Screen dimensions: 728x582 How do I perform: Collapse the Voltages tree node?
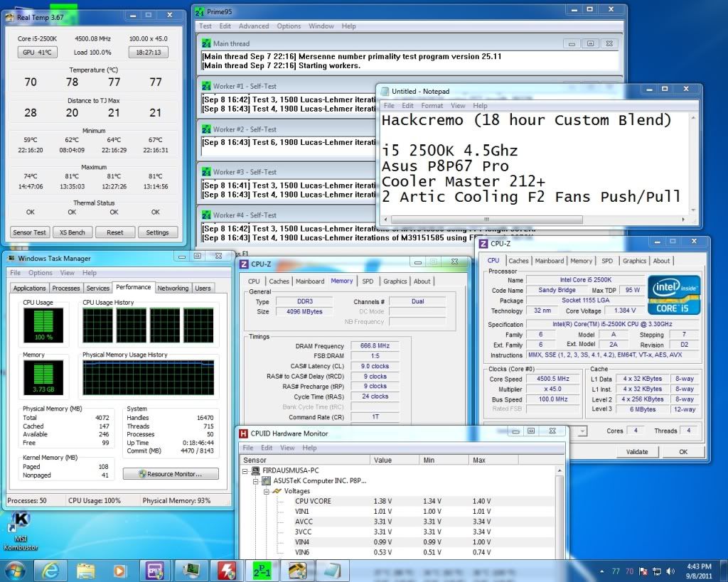click(266, 491)
